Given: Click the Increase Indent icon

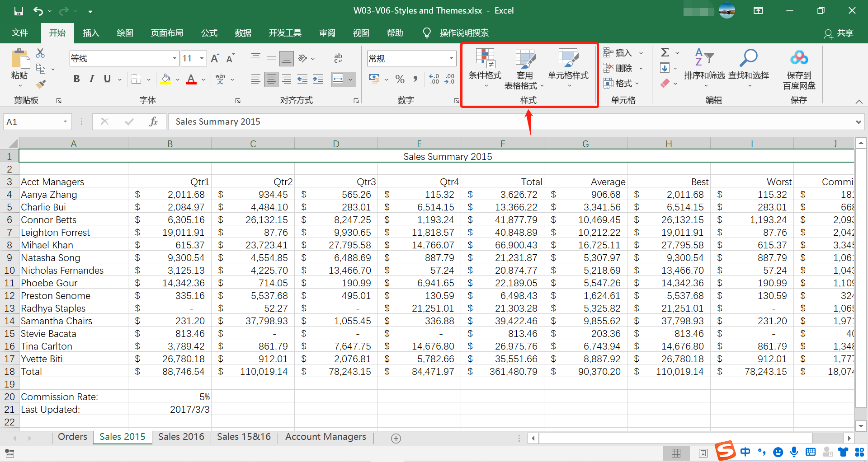Looking at the screenshot, I should point(318,79).
